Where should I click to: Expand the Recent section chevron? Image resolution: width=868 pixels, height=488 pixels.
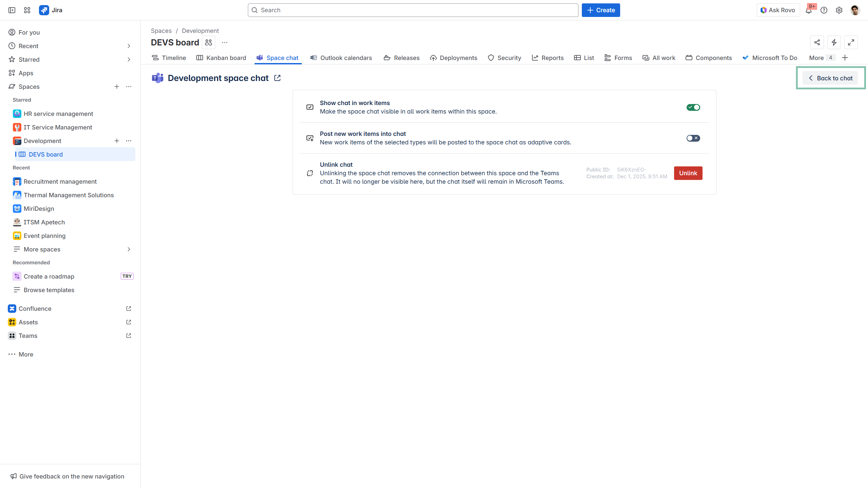(x=129, y=46)
